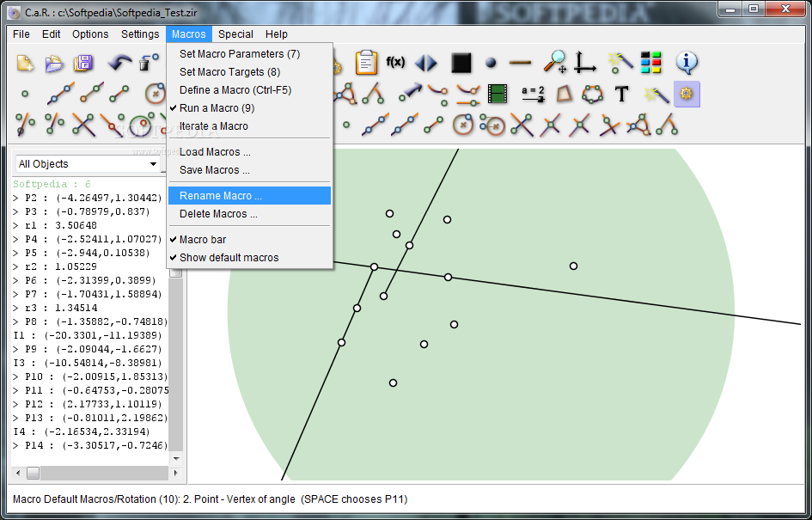Select the f(x) function tool
Image resolution: width=812 pixels, height=520 pixels.
coord(395,63)
